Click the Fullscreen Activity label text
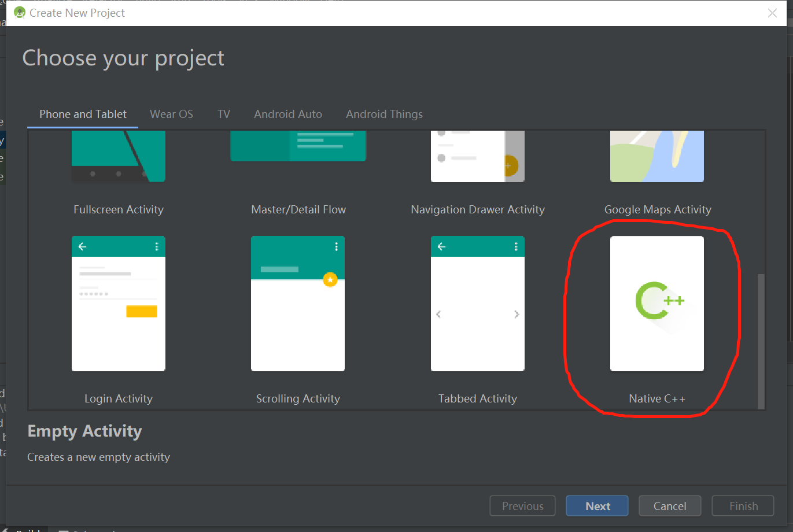Image resolution: width=793 pixels, height=532 pixels. (x=119, y=209)
